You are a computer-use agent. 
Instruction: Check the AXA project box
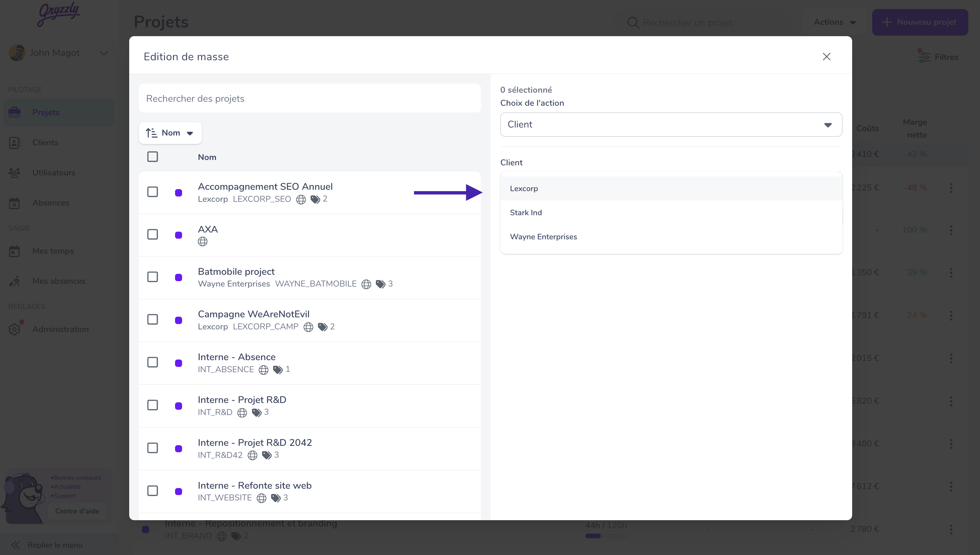coord(152,234)
